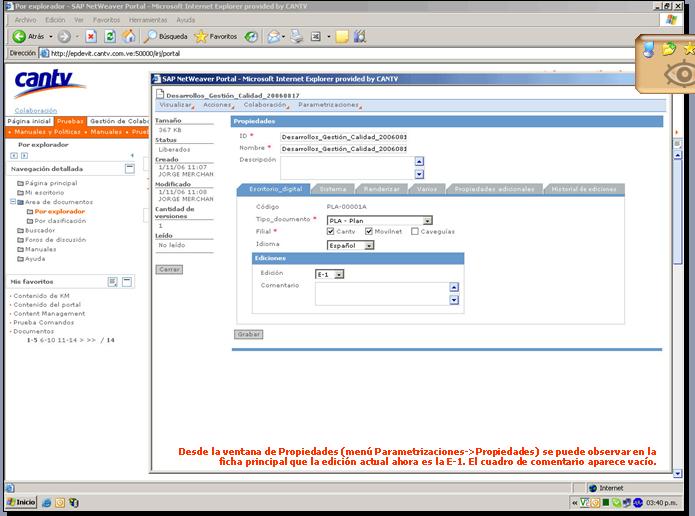
Task: Uncheck the Cantv filial checkbox
Action: click(330, 231)
